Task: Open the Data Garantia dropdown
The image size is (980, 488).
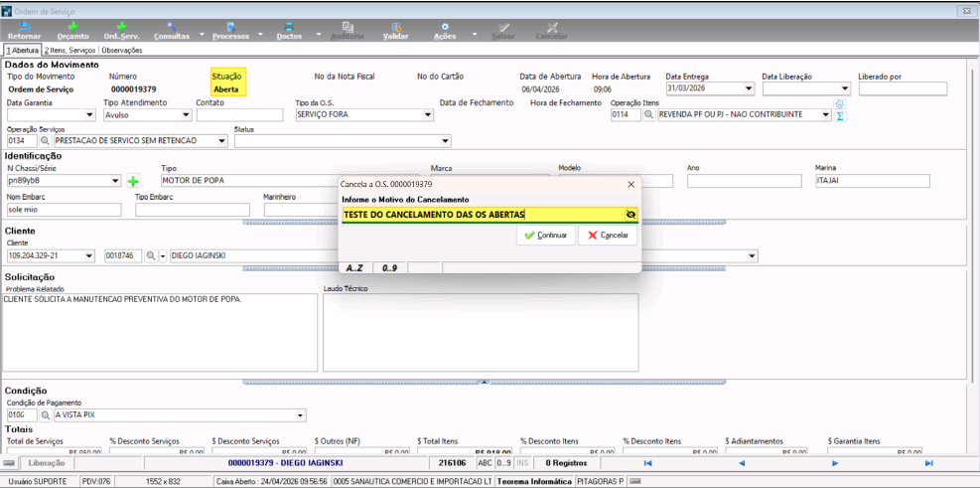Action: point(90,115)
